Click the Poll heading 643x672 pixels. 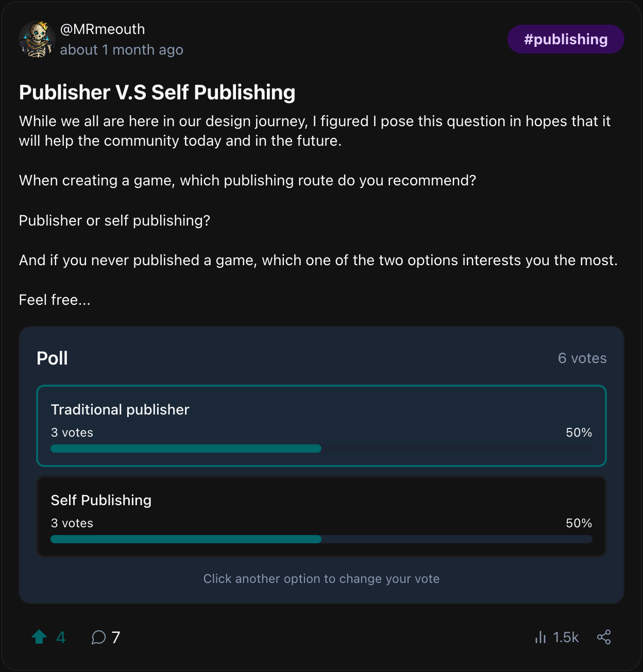click(52, 358)
